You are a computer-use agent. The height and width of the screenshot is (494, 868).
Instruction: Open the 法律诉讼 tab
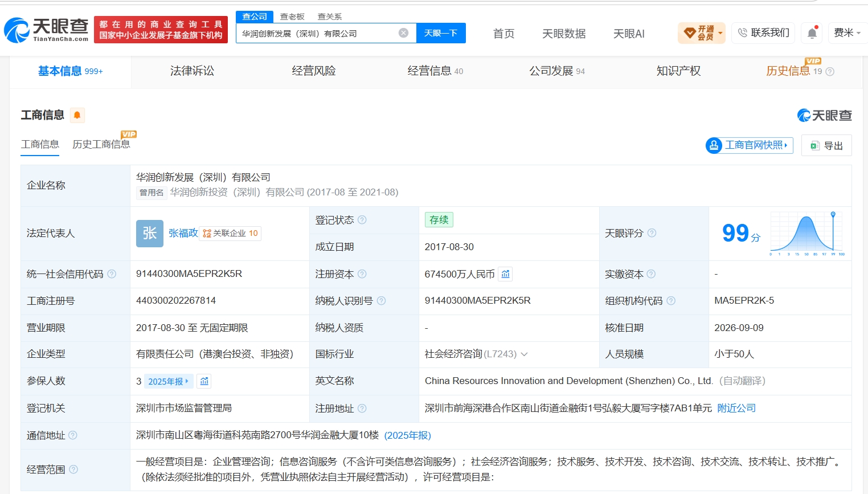pos(193,71)
